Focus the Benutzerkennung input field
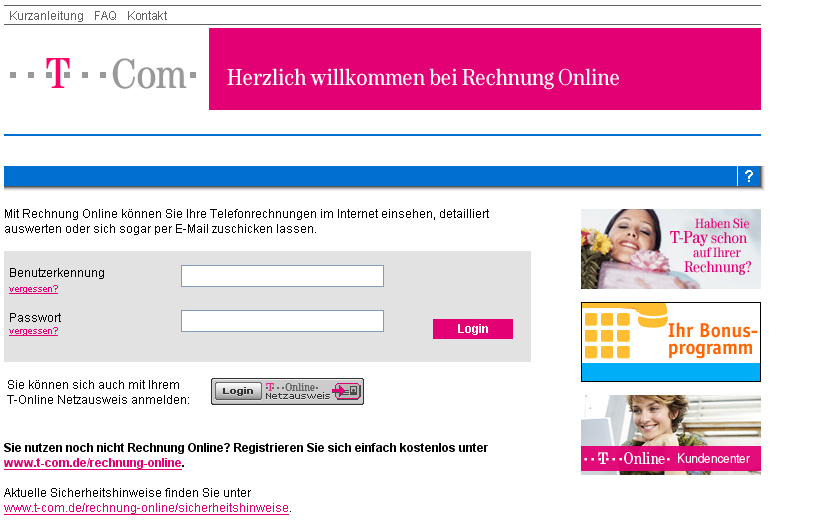831x524 pixels. tap(282, 276)
